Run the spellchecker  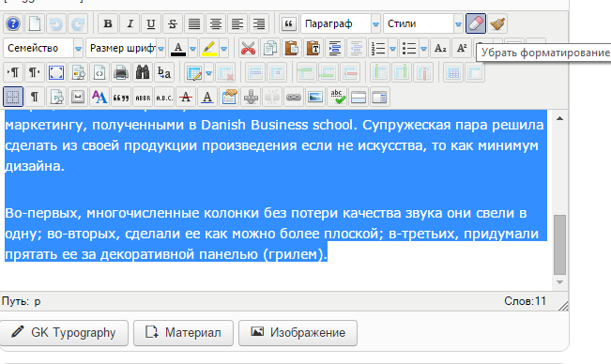[337, 98]
